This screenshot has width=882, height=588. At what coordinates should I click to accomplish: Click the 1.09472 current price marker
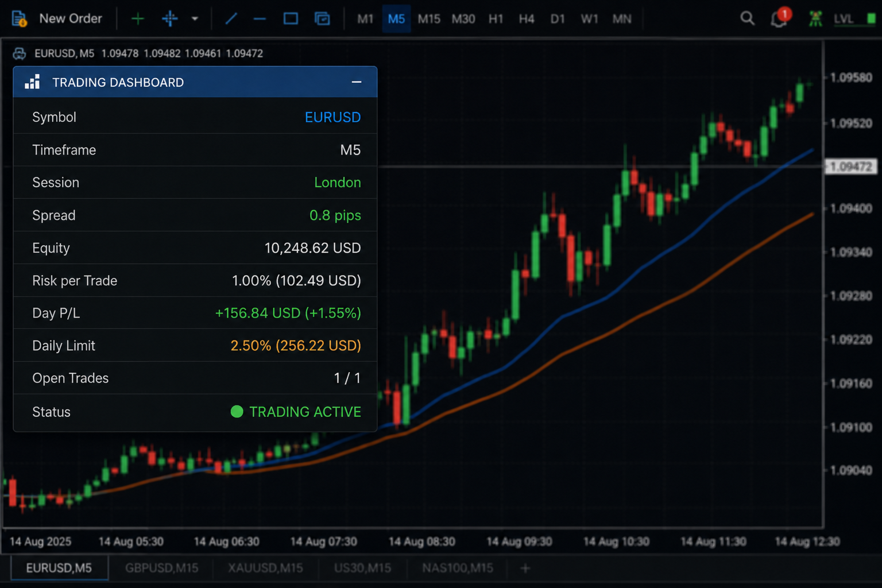click(x=851, y=167)
